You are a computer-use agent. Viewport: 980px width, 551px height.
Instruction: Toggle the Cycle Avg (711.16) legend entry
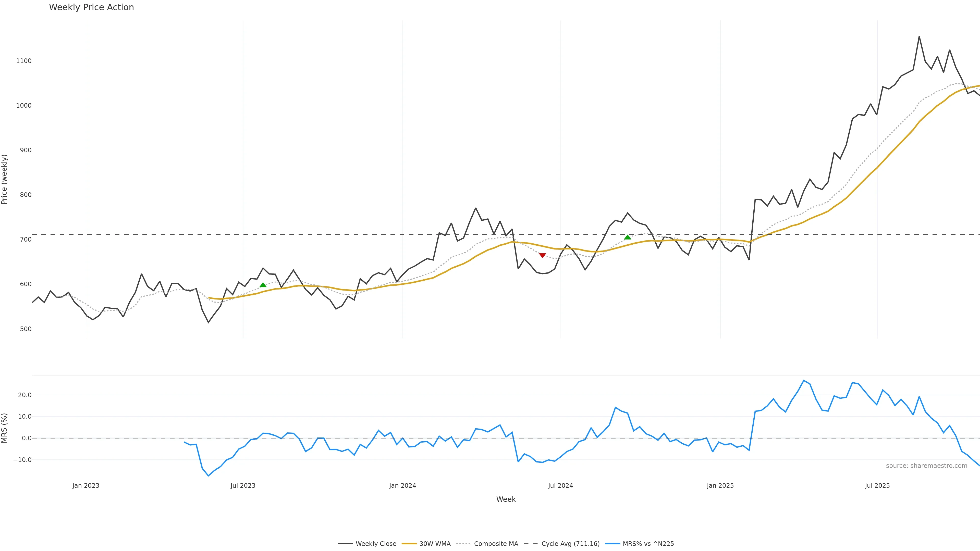tap(570, 544)
